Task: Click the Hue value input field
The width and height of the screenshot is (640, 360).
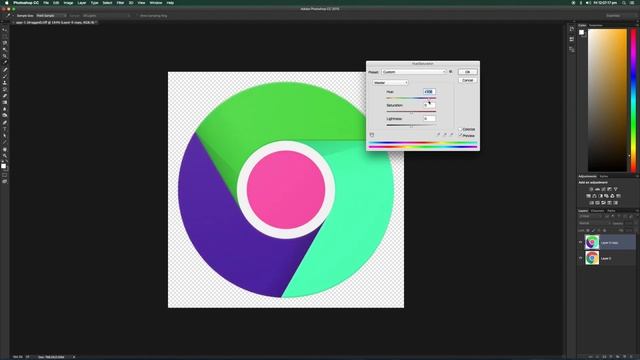Action: click(x=429, y=92)
